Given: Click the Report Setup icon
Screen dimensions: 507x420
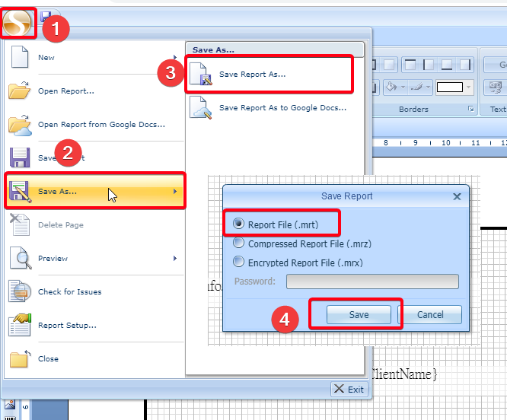Looking at the screenshot, I should tap(19, 325).
